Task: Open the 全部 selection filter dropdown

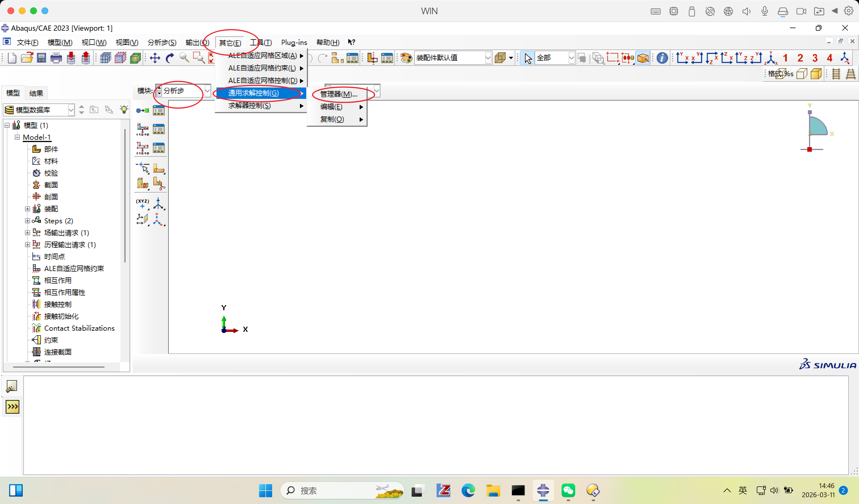Action: 555,58
